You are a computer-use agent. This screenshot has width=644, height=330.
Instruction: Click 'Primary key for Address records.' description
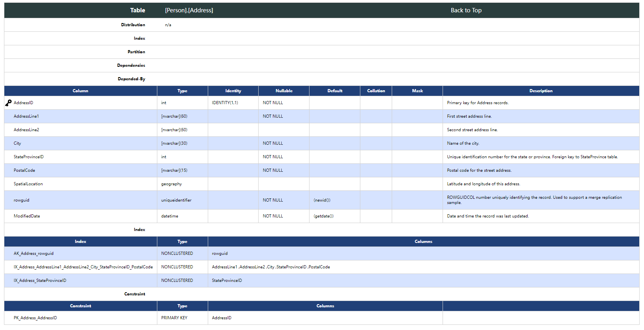click(478, 103)
